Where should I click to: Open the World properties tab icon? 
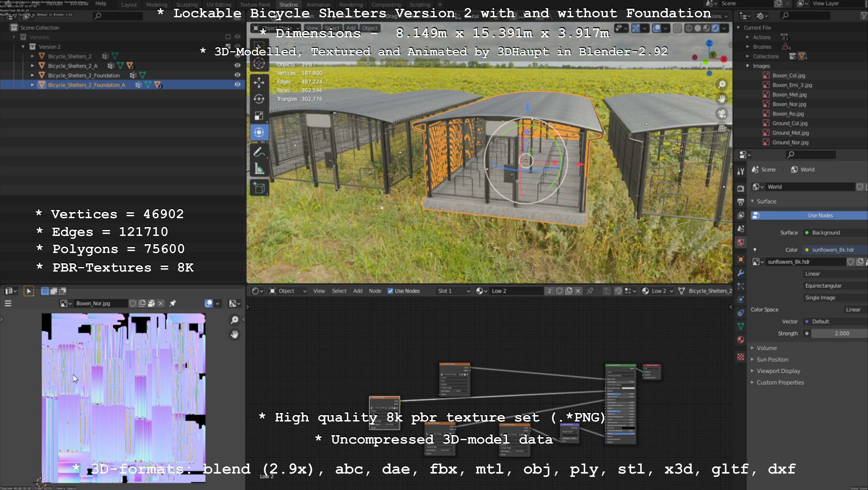[x=740, y=242]
